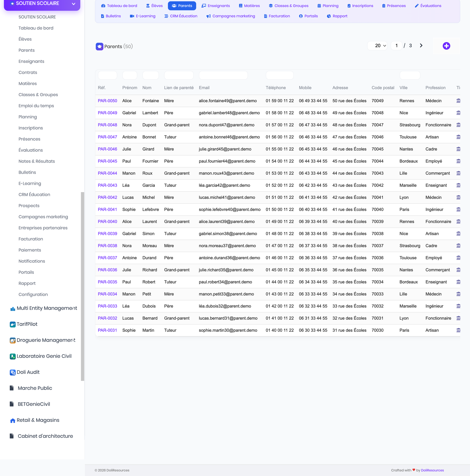This screenshot has width=470, height=476.
Task: Open Emploi du temps in sidebar
Action: (36, 106)
